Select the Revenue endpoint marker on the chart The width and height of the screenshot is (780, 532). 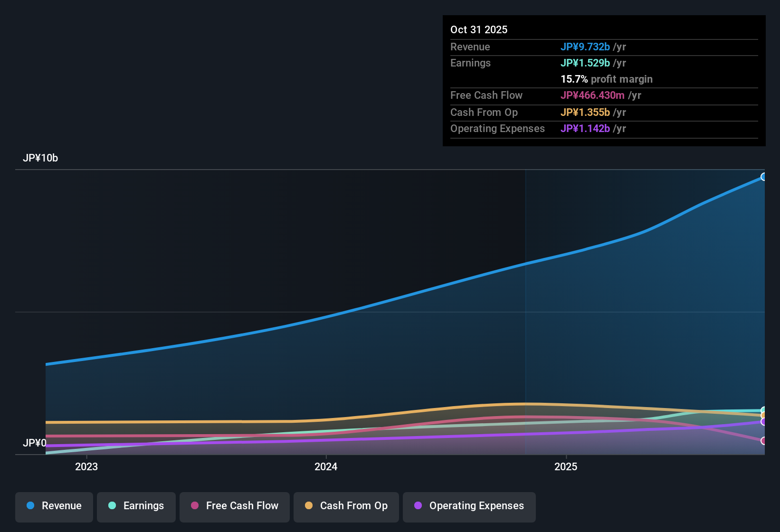click(764, 176)
